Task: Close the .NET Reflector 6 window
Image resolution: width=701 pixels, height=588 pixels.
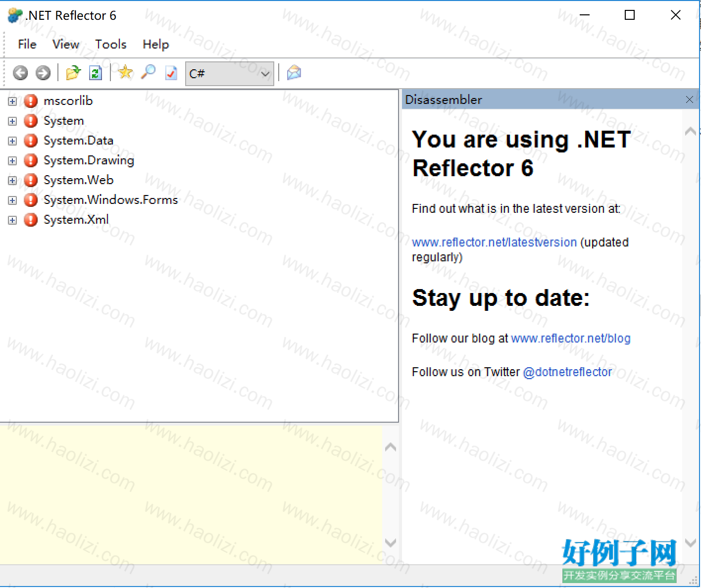Action: point(675,15)
